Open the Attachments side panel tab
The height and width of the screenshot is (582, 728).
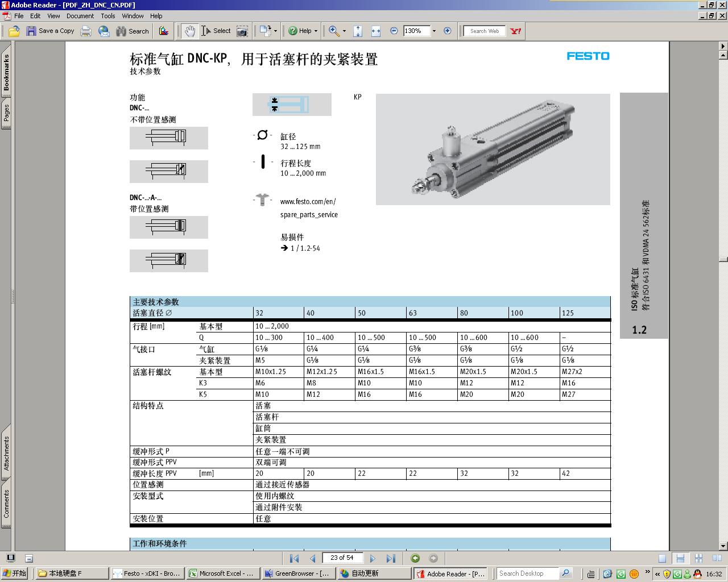tap(6, 454)
